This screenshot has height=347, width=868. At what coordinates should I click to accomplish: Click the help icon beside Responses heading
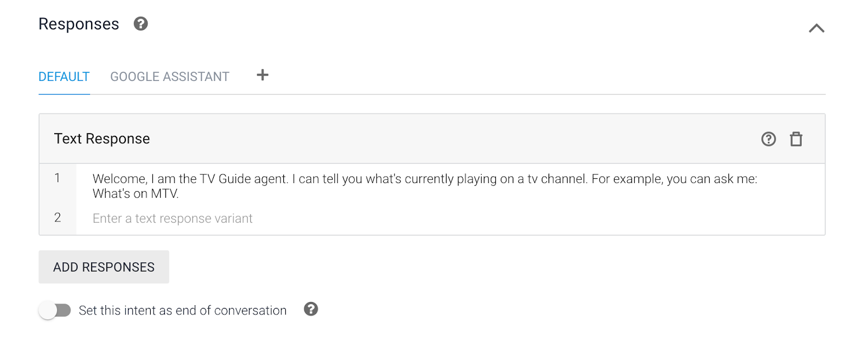141,24
